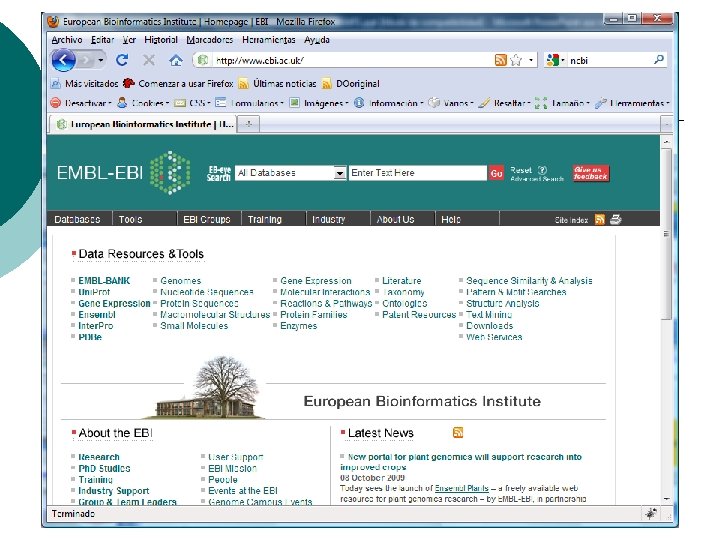This screenshot has height=540, width=720.
Task: Click the red Go search button
Action: pyautogui.click(x=496, y=173)
